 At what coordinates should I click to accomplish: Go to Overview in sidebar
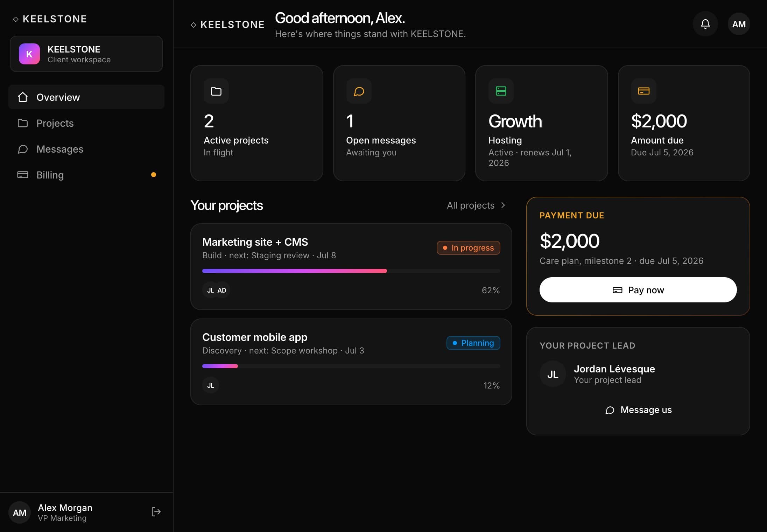point(86,97)
